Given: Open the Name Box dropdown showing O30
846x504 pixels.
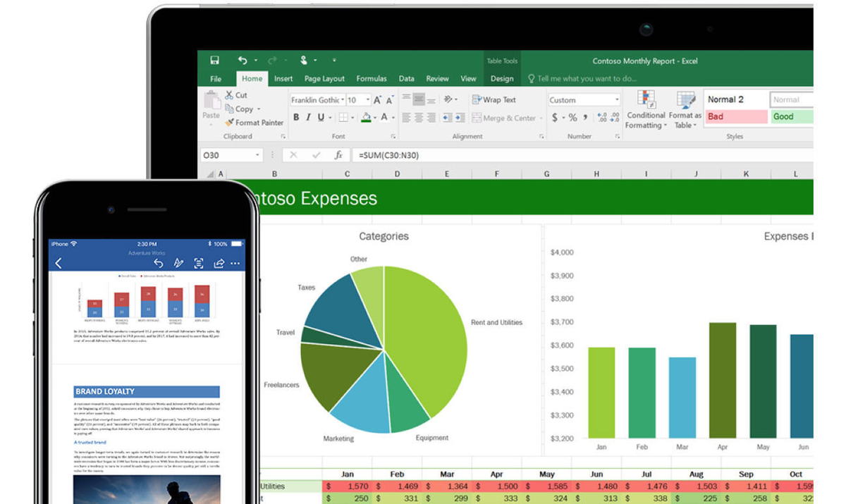Looking at the screenshot, I should pyautogui.click(x=258, y=155).
